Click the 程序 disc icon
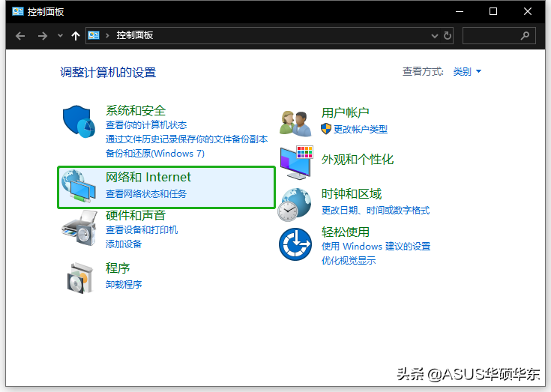Viewport: 551px width, 392px height. tap(80, 278)
